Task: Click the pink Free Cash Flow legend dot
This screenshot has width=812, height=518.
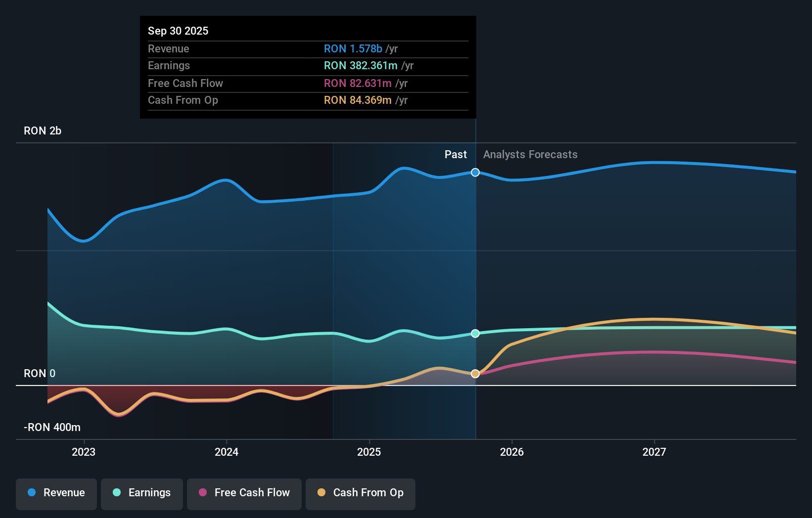Action: (202, 493)
